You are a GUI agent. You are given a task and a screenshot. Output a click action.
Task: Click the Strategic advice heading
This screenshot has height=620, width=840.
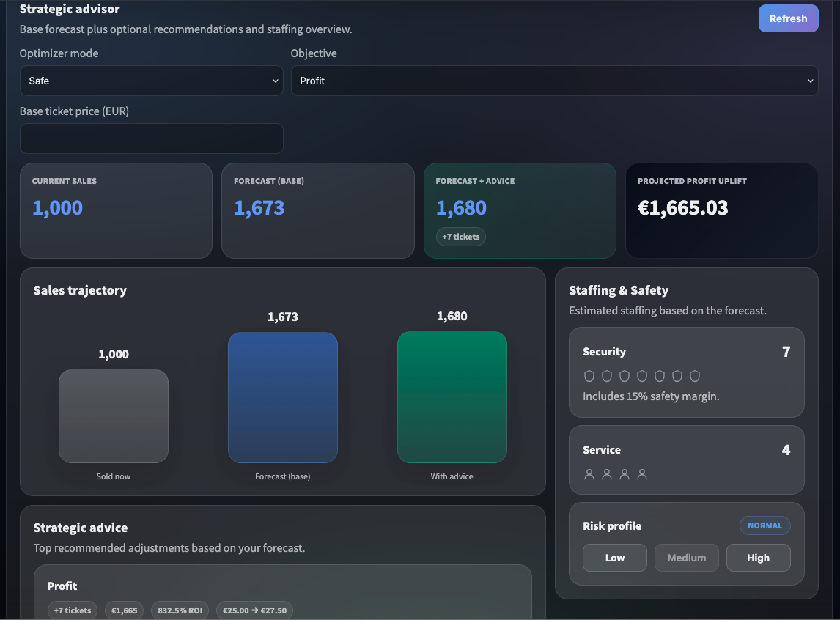[x=81, y=528]
